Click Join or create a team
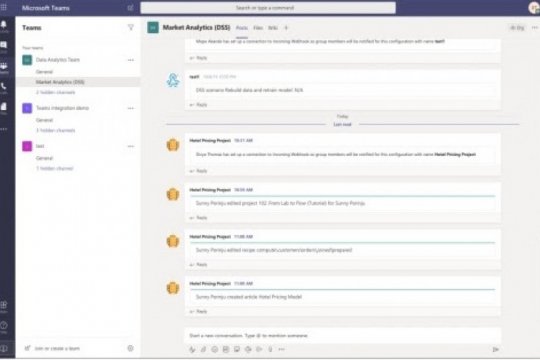The image size is (540, 360). pyautogui.click(x=53, y=348)
